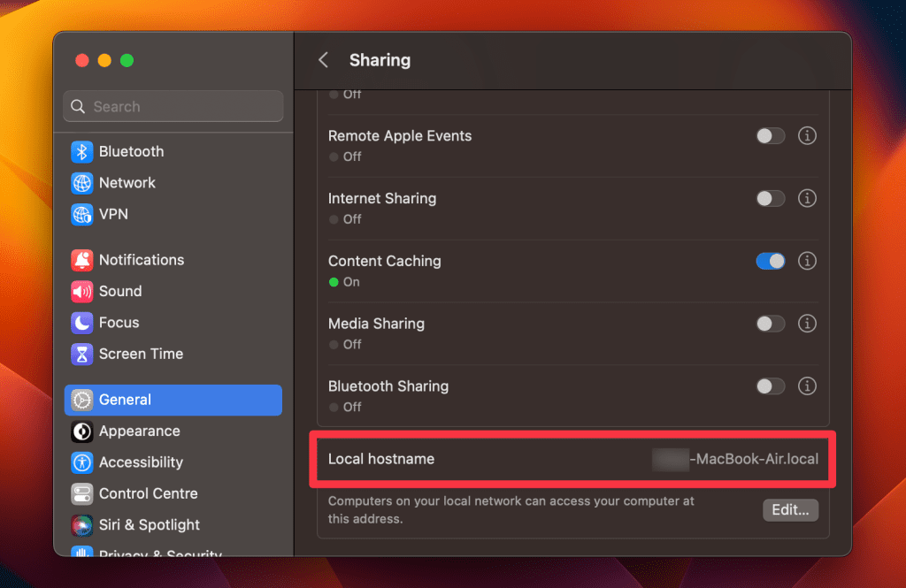Click the Sound speaker icon
The height and width of the screenshot is (588, 906).
click(x=82, y=291)
